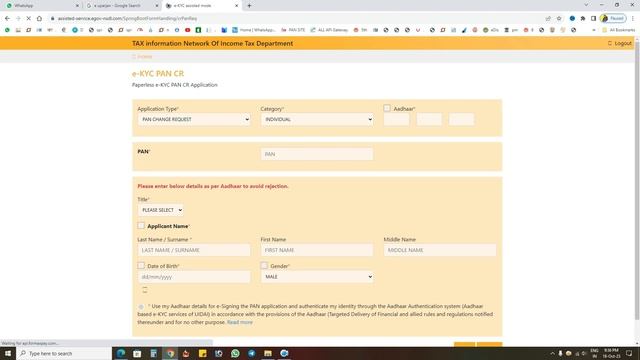Select the e-KYC assisted mode tab
This screenshot has height=360, width=640.
[x=202, y=6]
